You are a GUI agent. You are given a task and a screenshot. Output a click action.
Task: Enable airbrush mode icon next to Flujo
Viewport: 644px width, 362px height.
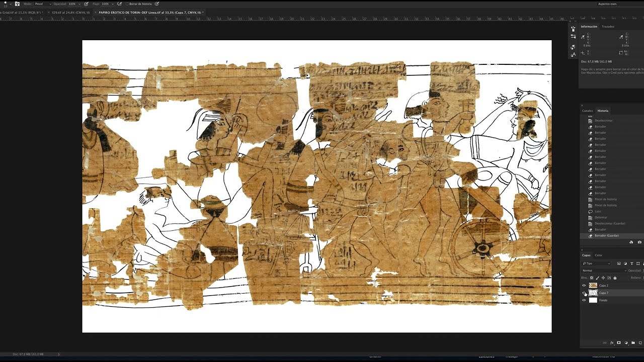click(119, 4)
